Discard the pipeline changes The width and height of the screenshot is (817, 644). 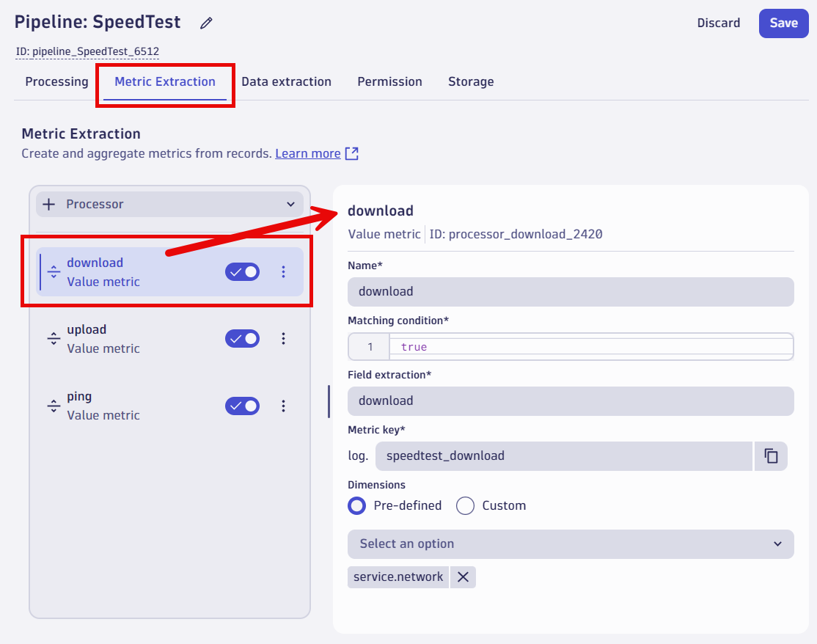[719, 23]
